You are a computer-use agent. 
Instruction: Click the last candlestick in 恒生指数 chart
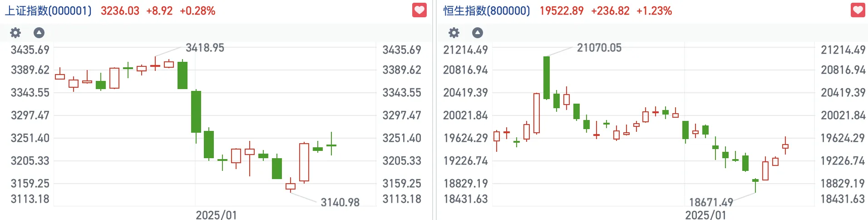pyautogui.click(x=785, y=146)
